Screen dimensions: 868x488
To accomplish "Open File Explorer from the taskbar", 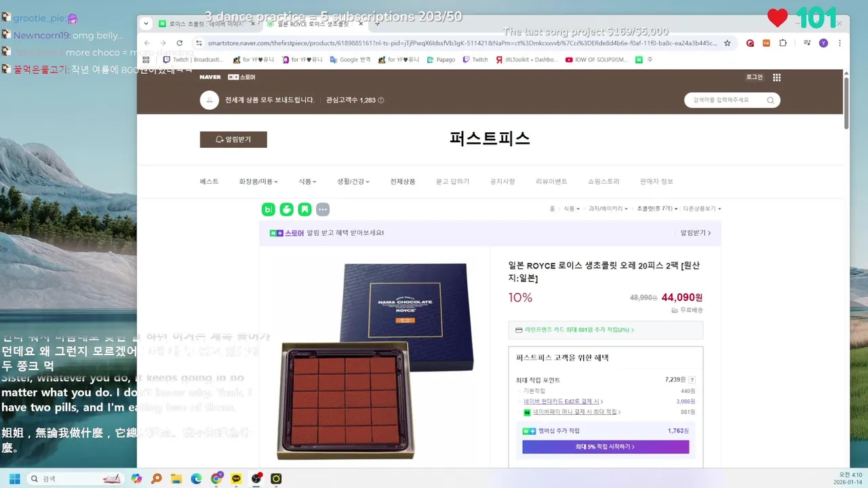I will click(176, 479).
